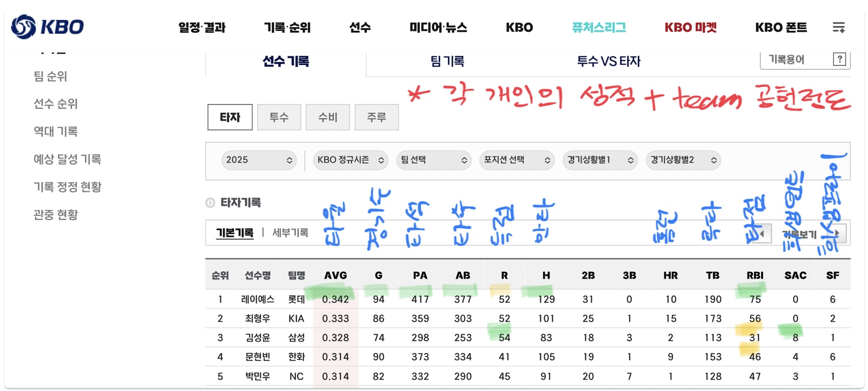The image size is (868, 391).
Task: Sort by the PA column header
Action: (x=420, y=276)
